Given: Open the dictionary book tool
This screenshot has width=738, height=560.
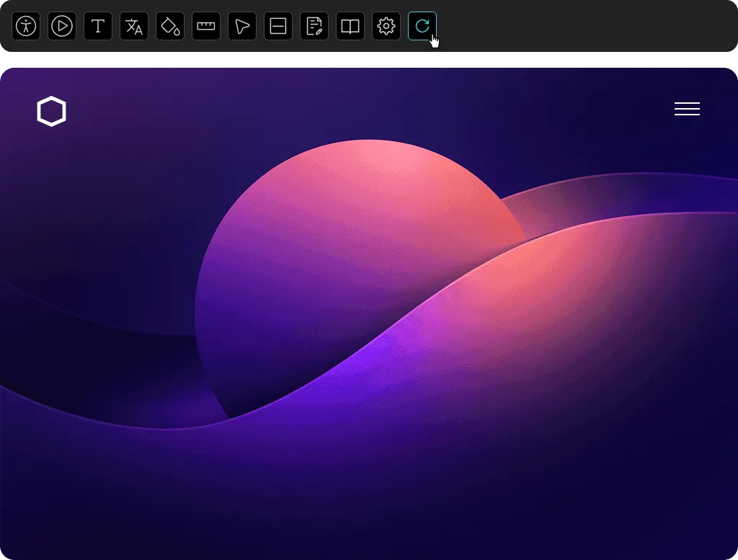Looking at the screenshot, I should (x=350, y=26).
